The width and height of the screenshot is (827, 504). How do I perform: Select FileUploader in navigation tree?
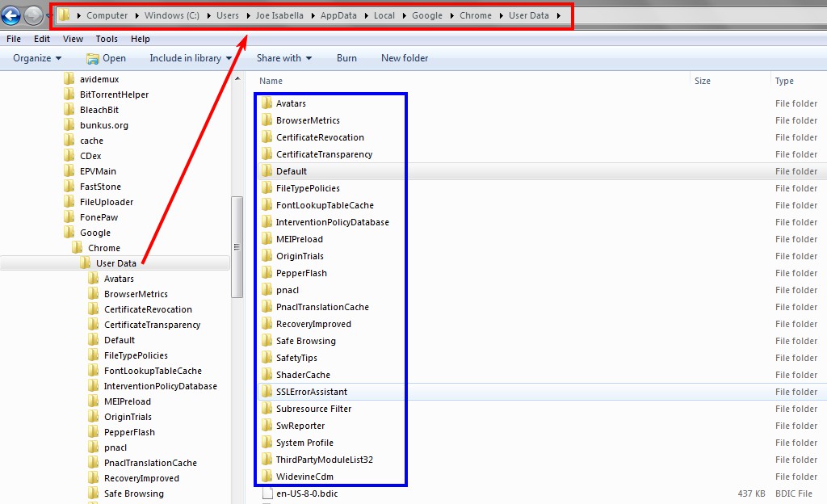pyautogui.click(x=107, y=202)
